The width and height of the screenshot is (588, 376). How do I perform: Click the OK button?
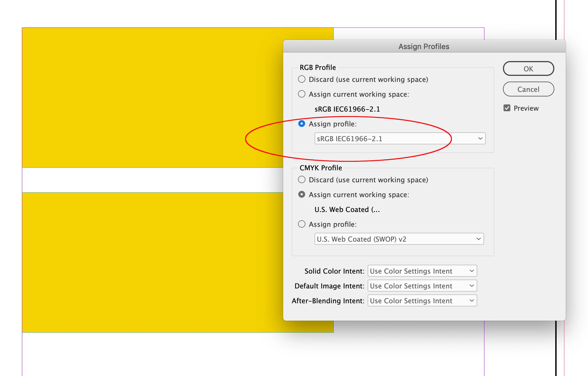click(x=528, y=69)
